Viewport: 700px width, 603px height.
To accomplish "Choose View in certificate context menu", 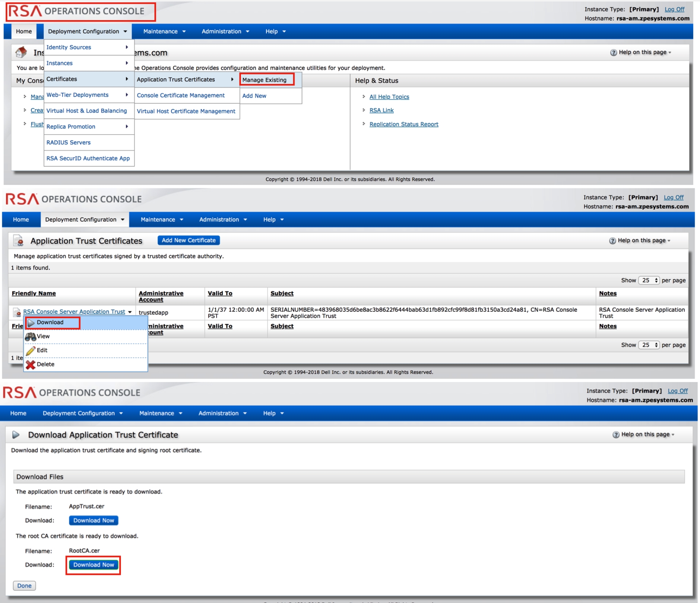I will coord(86,337).
